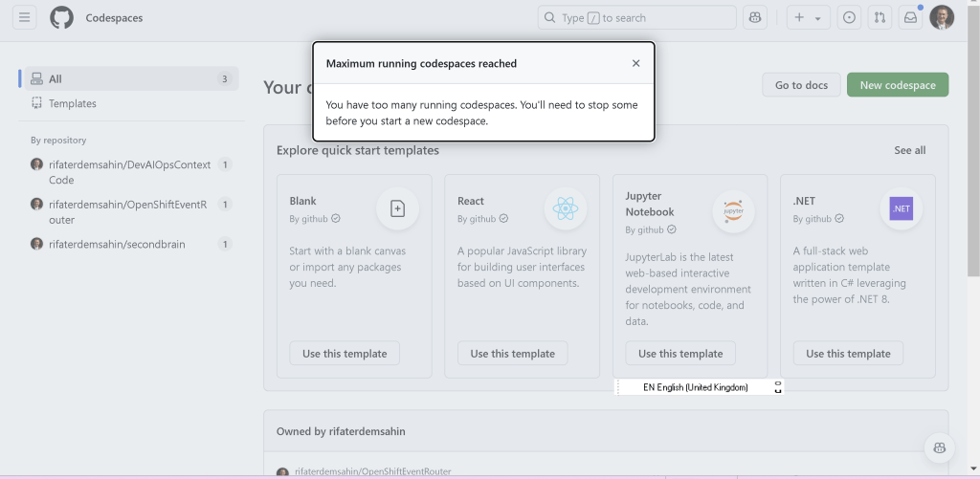Click See all templates link
The height and width of the screenshot is (479, 980).
tap(909, 150)
